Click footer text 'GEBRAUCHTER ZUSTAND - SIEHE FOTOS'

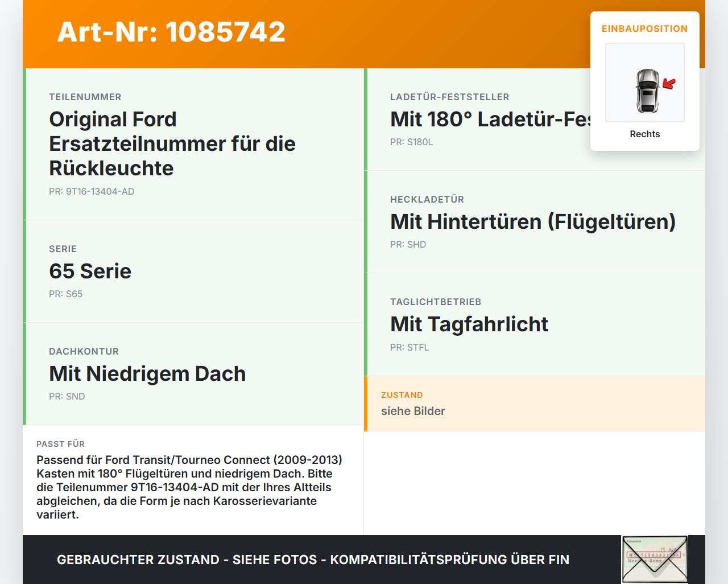187,560
